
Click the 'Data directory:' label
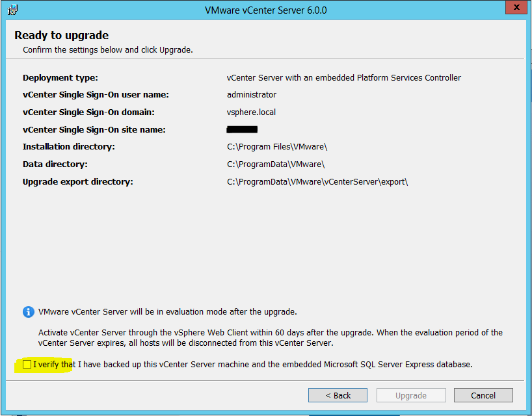[x=55, y=164]
